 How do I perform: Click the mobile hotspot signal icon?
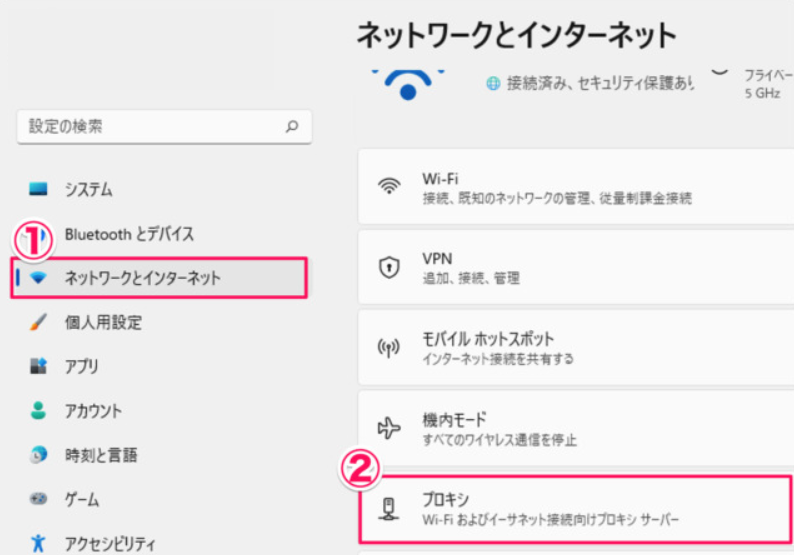pyautogui.click(x=388, y=348)
